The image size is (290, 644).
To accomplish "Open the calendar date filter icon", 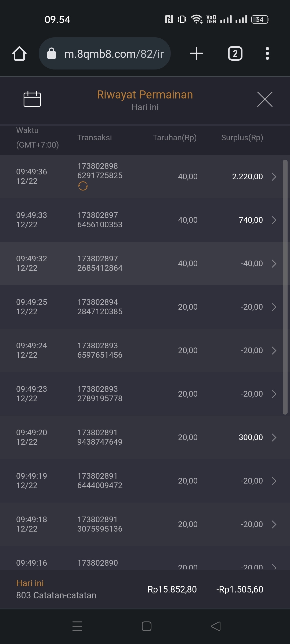I will (32, 99).
